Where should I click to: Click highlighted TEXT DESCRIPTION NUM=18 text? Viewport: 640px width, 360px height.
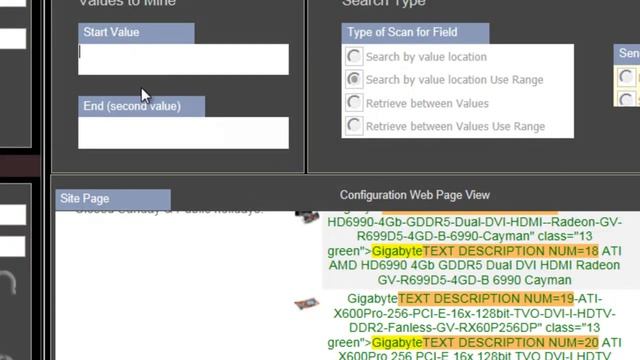point(510,251)
